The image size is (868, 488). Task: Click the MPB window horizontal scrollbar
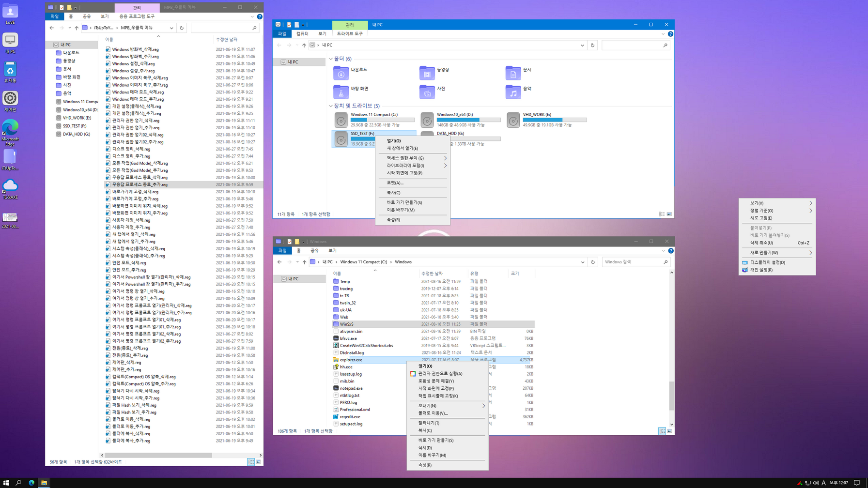[158, 455]
